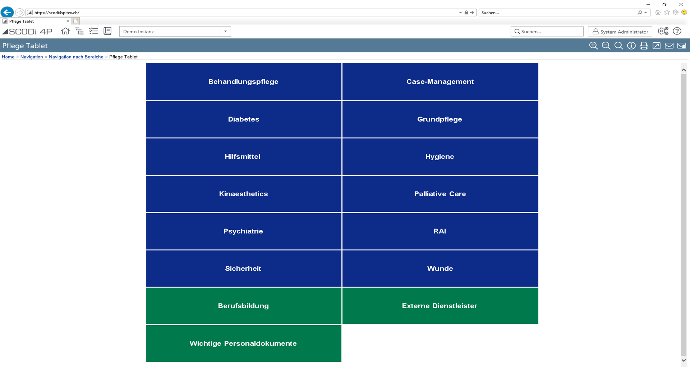Expand the browser search provider dropdown arrow
690x370 pixels.
pyautogui.click(x=646, y=13)
